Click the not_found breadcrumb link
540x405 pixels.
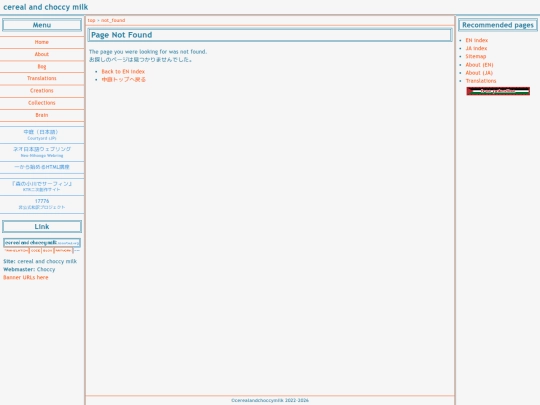tap(113, 20)
